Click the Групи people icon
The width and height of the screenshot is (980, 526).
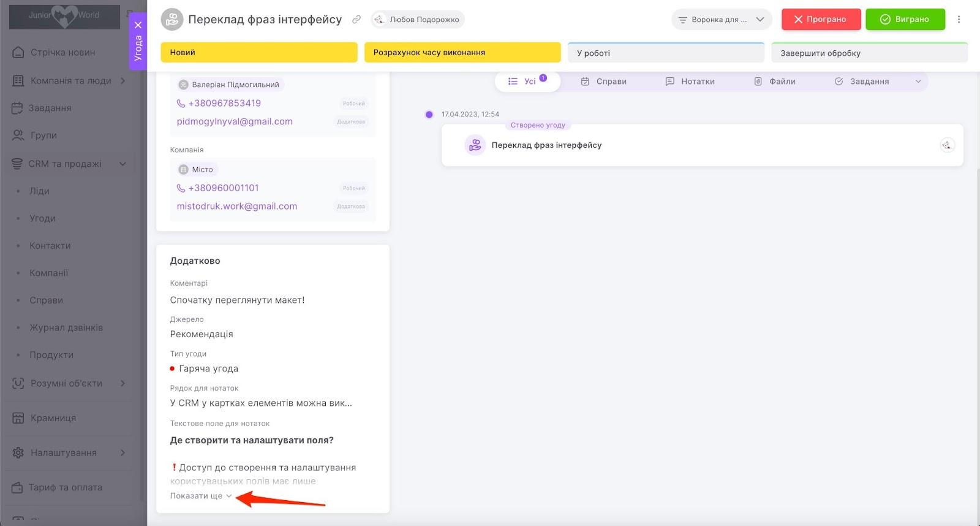point(18,135)
